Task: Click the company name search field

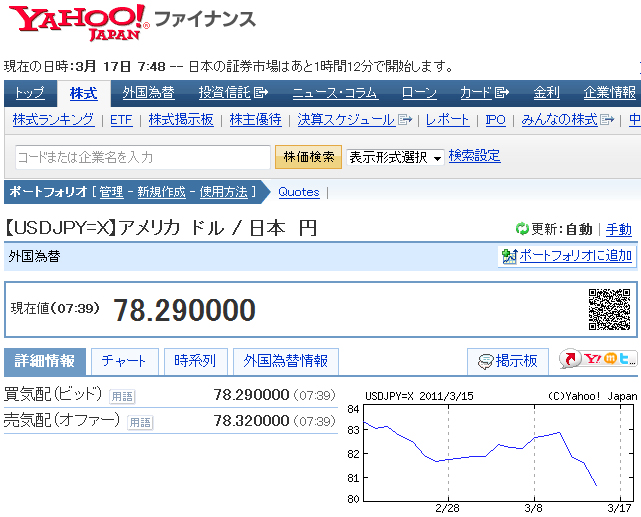Action: click(142, 157)
